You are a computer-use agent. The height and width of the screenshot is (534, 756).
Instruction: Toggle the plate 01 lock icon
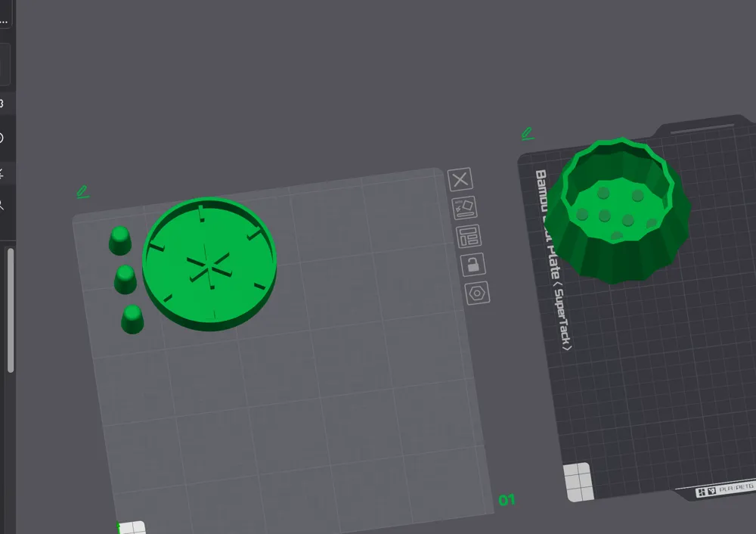pos(472,264)
